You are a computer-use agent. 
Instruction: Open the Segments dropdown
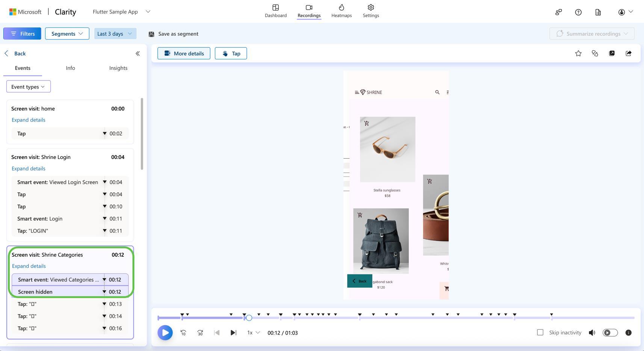tap(67, 33)
